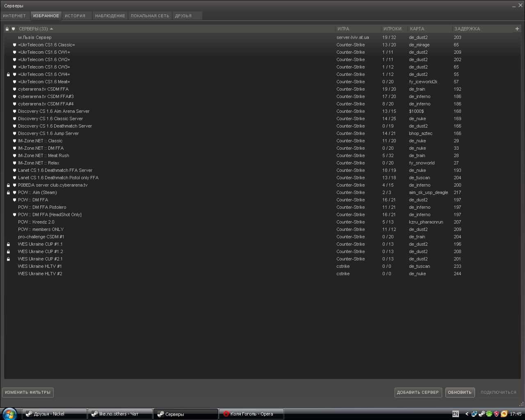The image size is (525, 420).
Task: Select the pro-challenge CSDM #1 server
Action: point(262,237)
